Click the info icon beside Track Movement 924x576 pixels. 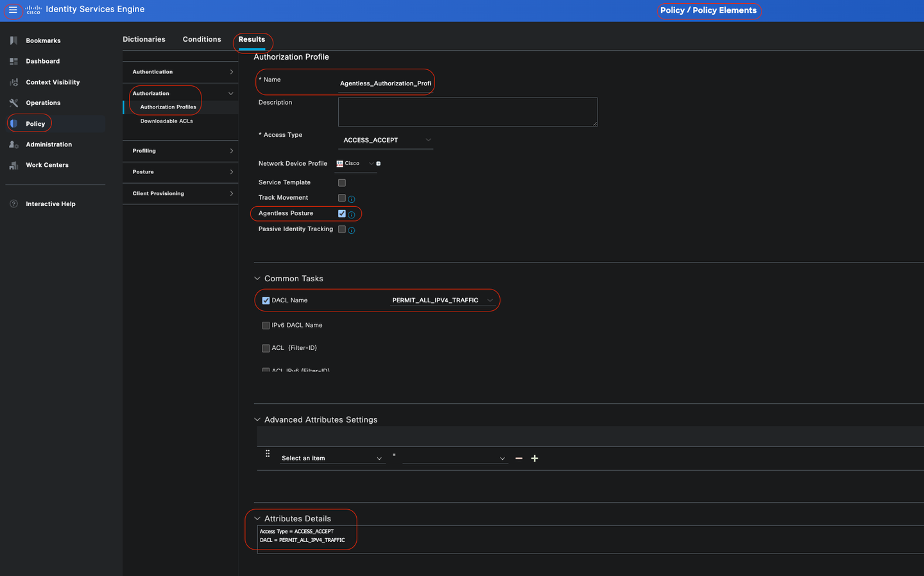(x=351, y=199)
